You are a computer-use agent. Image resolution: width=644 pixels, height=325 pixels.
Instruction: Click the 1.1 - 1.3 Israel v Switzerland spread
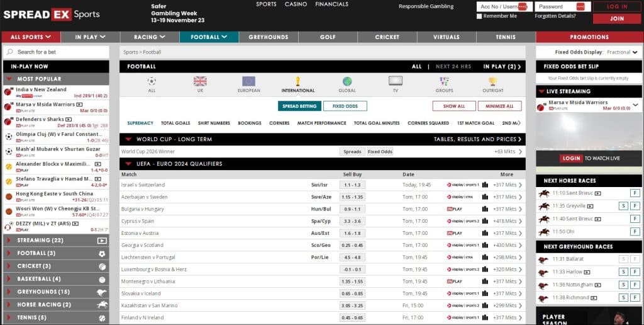[352, 185]
